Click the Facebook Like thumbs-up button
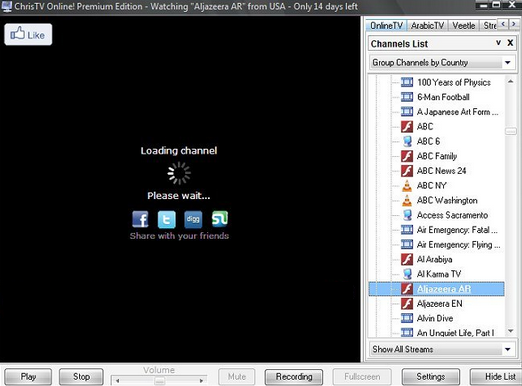The image size is (522, 386). click(28, 34)
